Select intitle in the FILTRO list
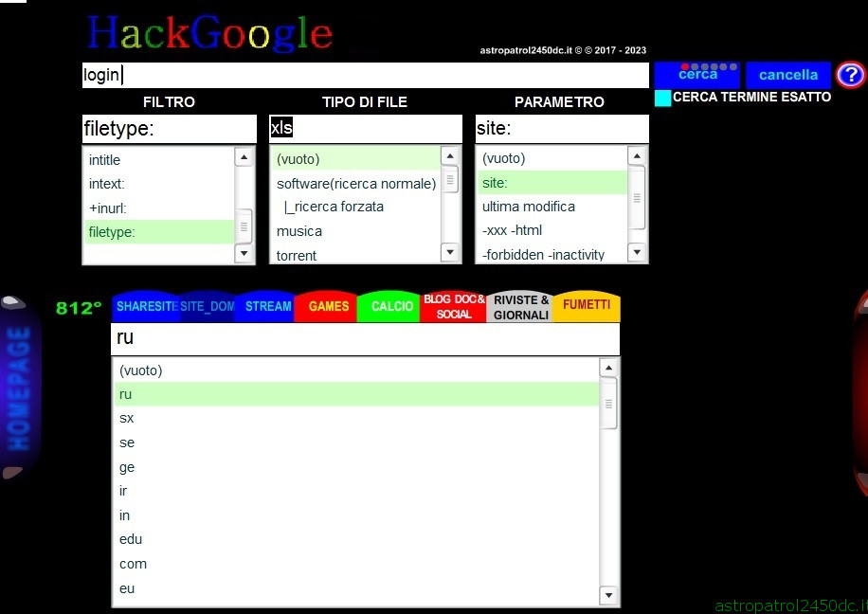The height and width of the screenshot is (614, 868). tap(159, 160)
